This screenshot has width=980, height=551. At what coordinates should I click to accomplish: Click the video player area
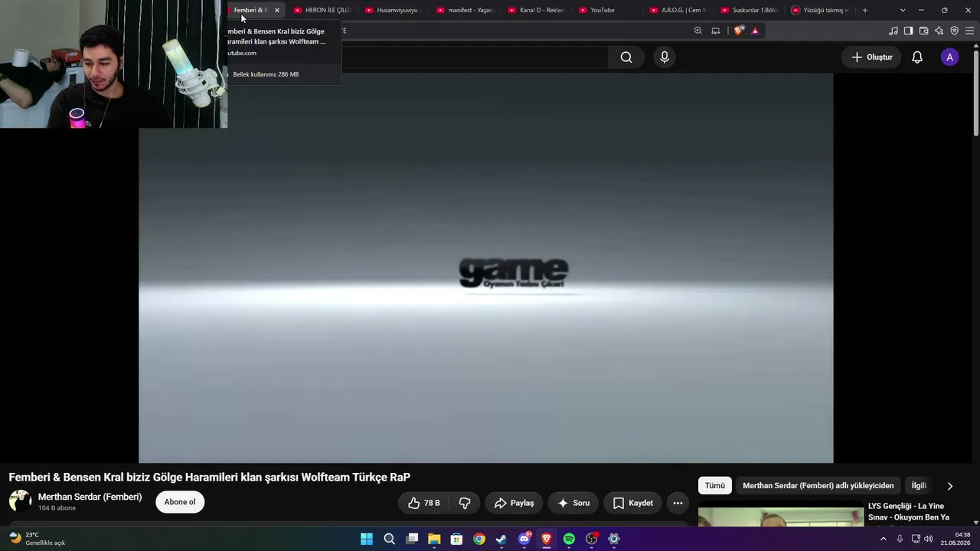coord(485,268)
